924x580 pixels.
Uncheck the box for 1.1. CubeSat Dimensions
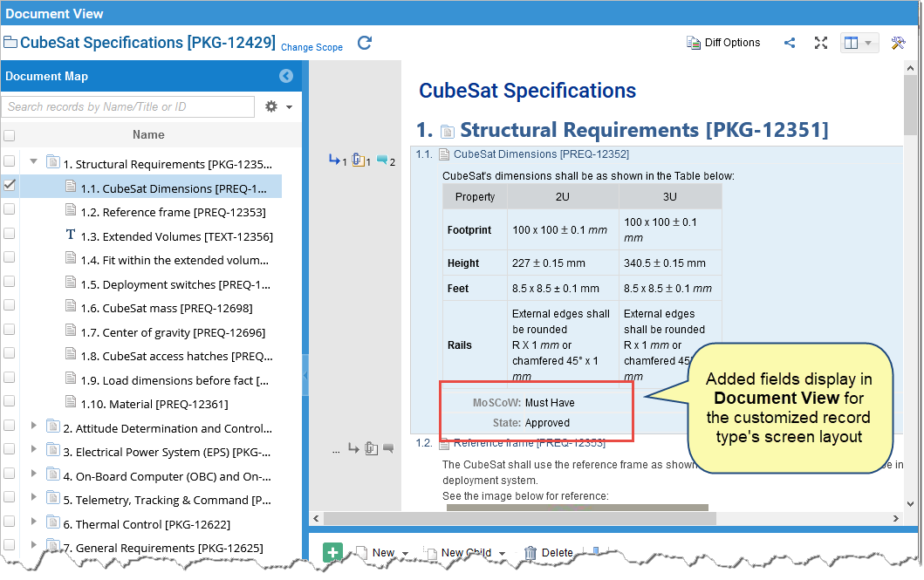(x=9, y=185)
